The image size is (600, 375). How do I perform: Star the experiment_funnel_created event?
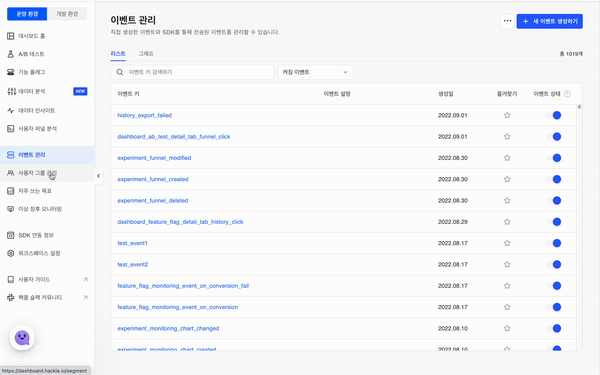click(x=507, y=179)
